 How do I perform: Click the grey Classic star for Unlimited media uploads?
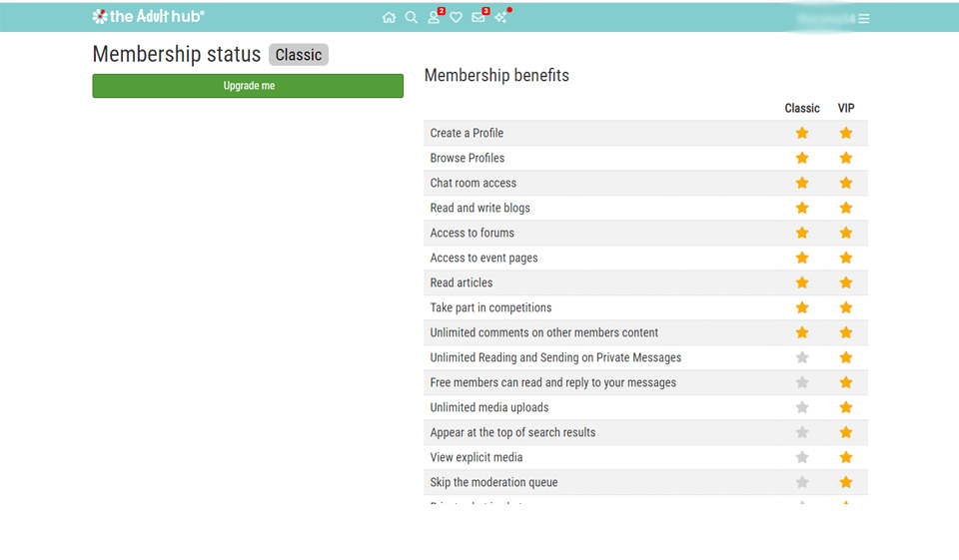pyautogui.click(x=801, y=407)
